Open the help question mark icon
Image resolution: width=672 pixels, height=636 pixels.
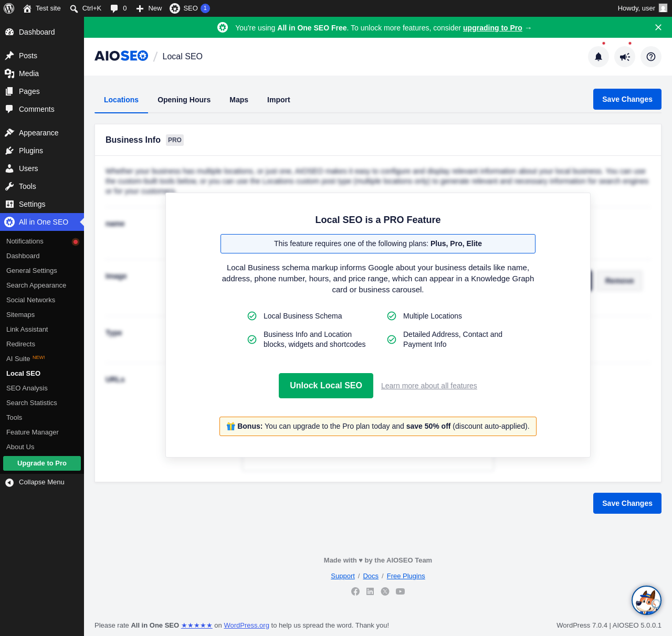point(651,57)
